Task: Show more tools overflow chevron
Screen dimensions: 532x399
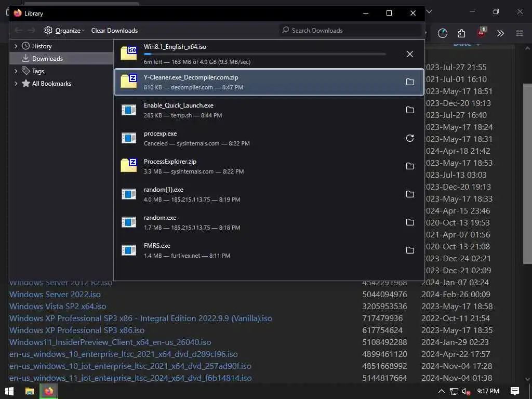Action: point(500,33)
